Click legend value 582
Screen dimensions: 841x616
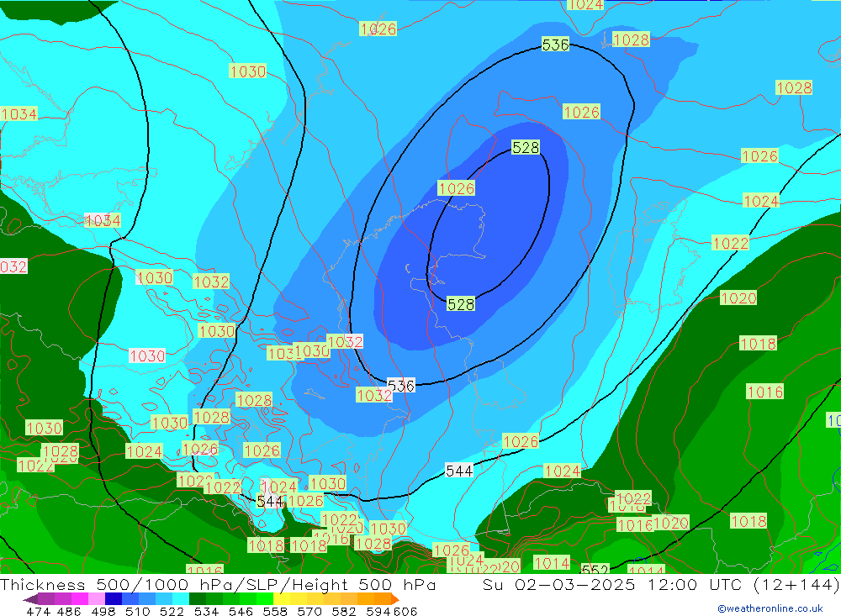[x=343, y=611]
